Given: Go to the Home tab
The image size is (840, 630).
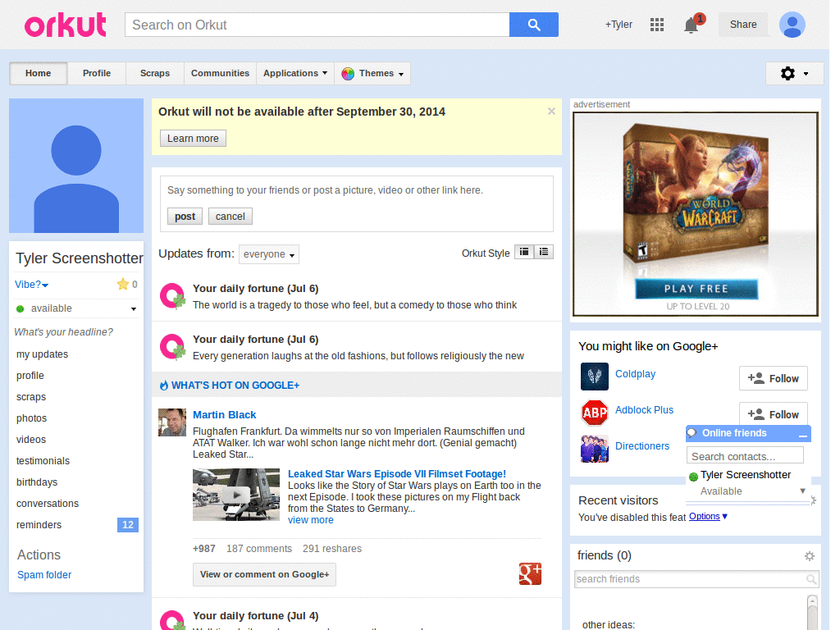Looking at the screenshot, I should pyautogui.click(x=38, y=73).
